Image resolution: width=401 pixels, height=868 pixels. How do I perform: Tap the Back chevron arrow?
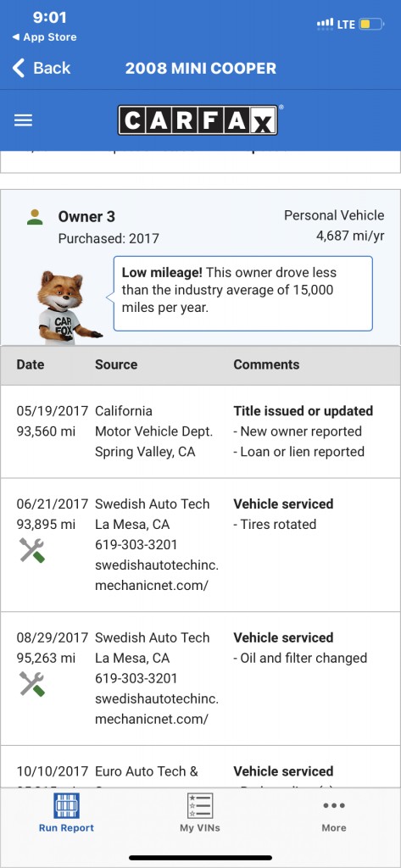(x=19, y=68)
